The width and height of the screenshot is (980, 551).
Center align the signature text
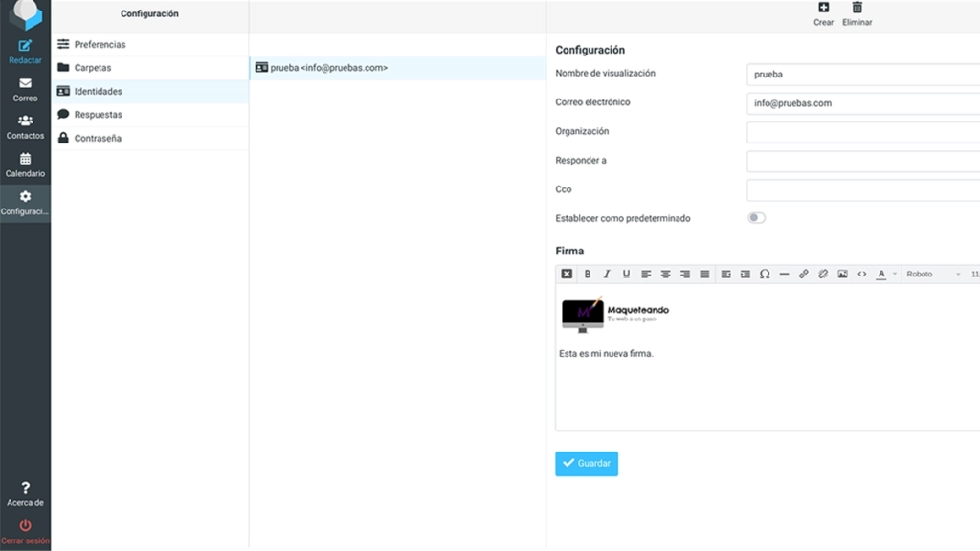click(666, 274)
